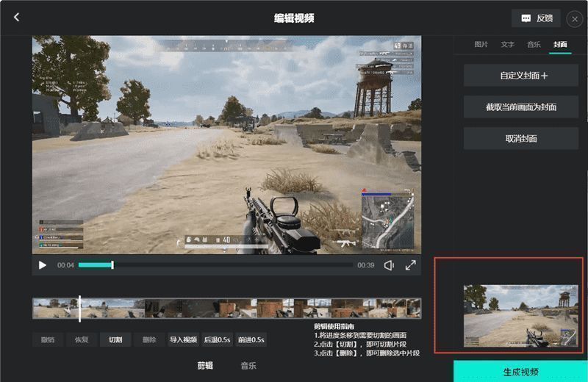Click 取消封面 to remove cover
The height and width of the screenshot is (382, 588).
(x=521, y=139)
